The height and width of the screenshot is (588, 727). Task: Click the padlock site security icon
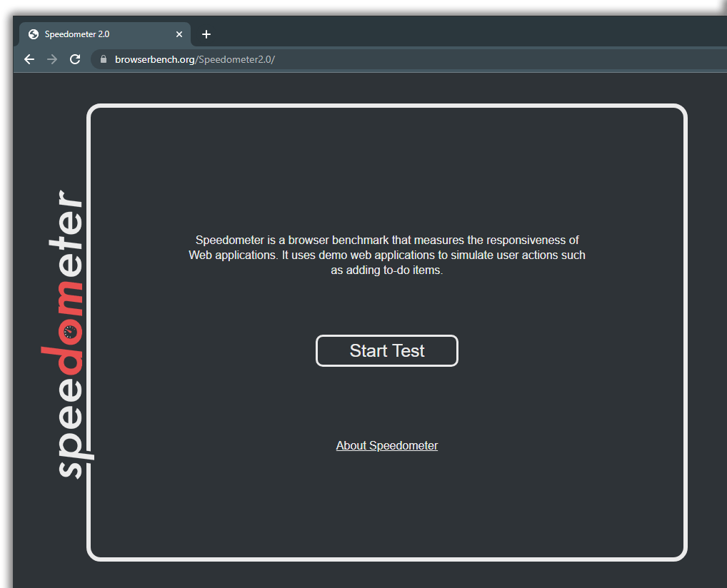click(104, 59)
